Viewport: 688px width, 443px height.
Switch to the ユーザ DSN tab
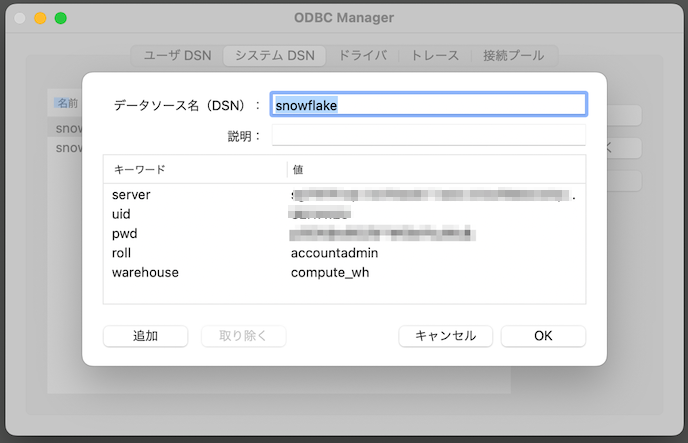pos(178,56)
